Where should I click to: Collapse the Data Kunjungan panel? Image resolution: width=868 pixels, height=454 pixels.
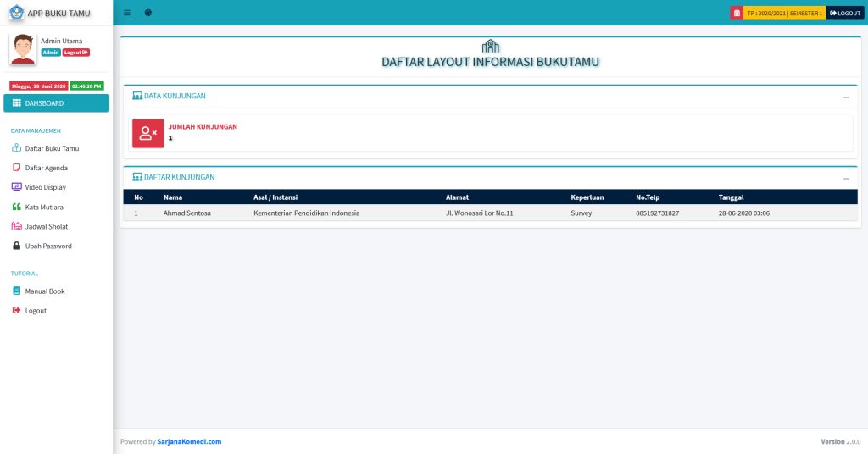coord(846,97)
